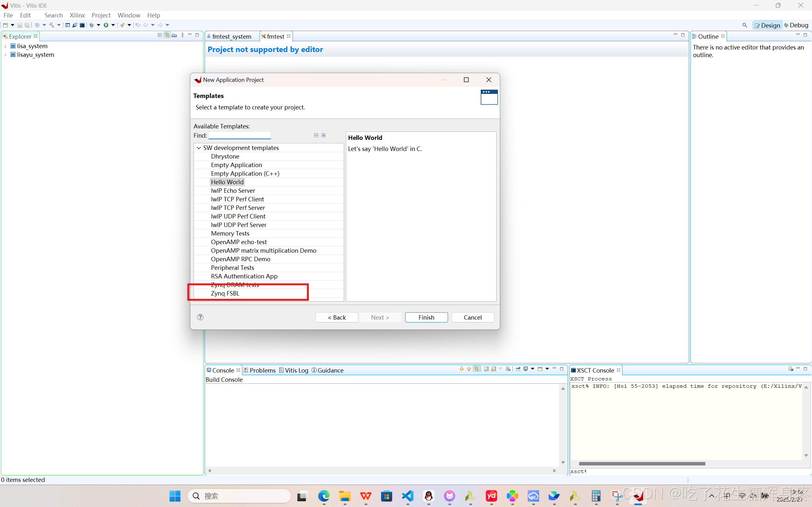Click the Clear icon in XSCT Console

[x=790, y=369]
